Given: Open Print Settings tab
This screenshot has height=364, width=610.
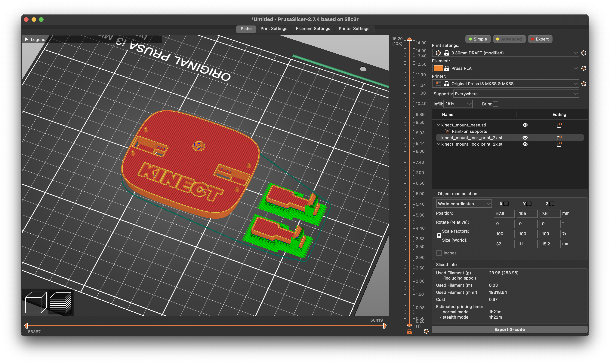Looking at the screenshot, I should (274, 29).
